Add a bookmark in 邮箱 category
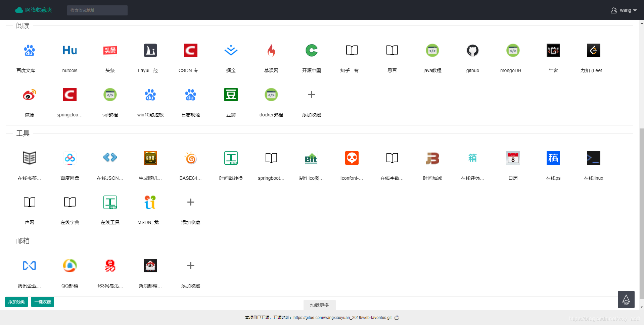The image size is (644, 325). click(x=191, y=266)
